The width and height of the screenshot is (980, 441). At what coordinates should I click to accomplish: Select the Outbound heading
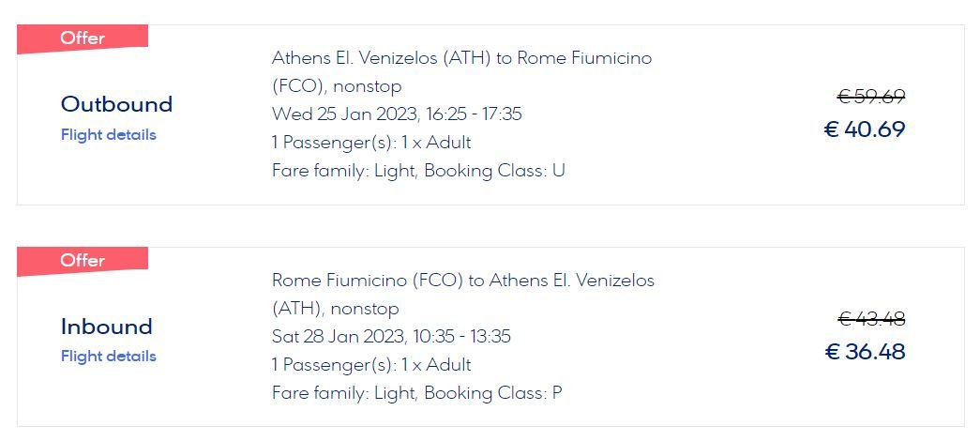click(x=116, y=104)
